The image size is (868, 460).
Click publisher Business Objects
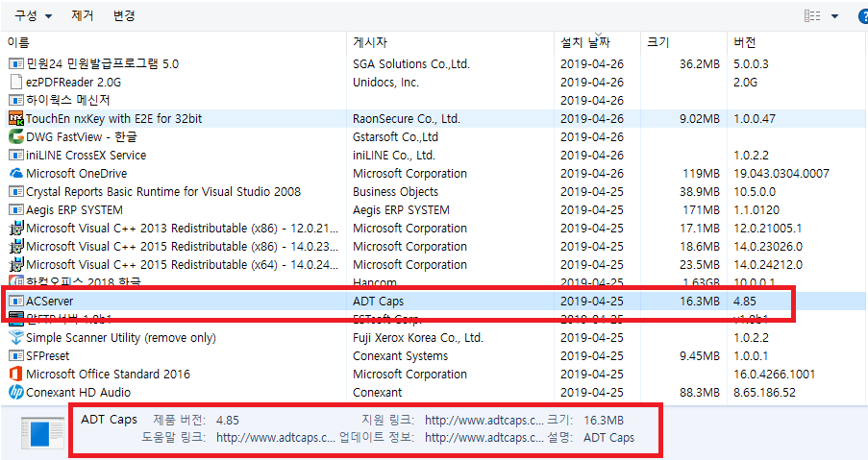click(395, 192)
